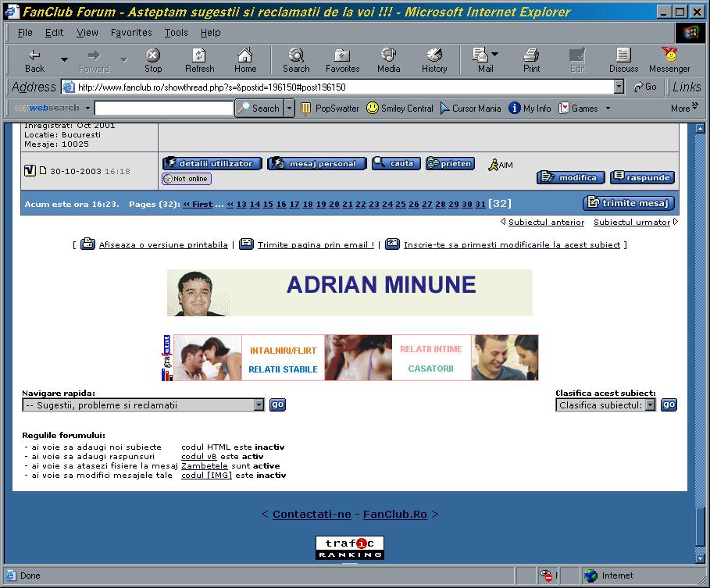Expand Search button dropdown arrow
This screenshot has width=710, height=588.
tap(289, 109)
